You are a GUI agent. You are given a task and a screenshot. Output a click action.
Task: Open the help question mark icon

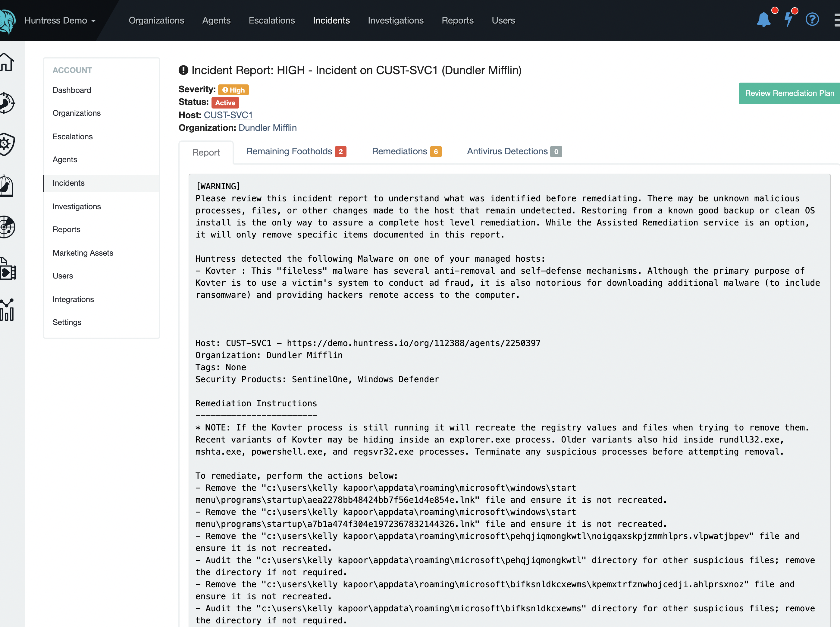pyautogui.click(x=812, y=19)
